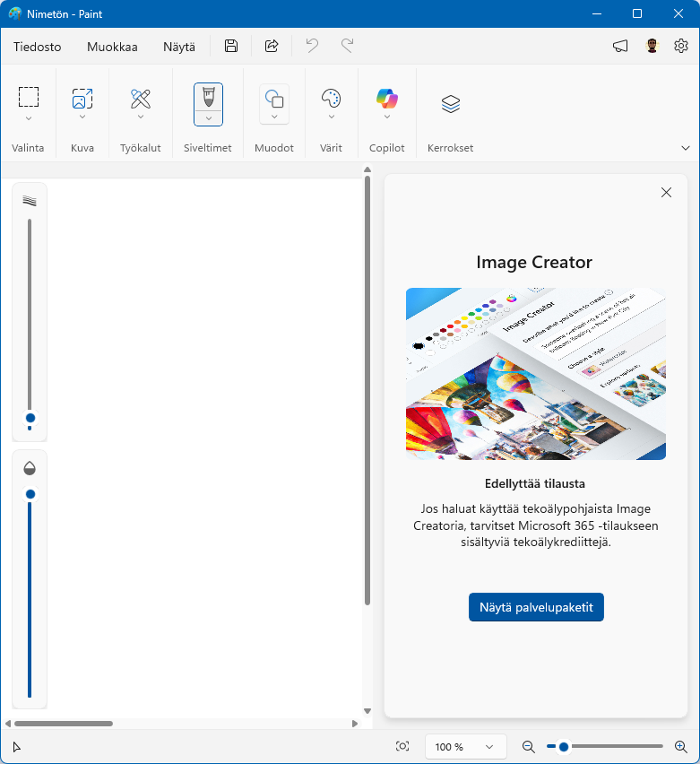This screenshot has width=700, height=764.
Task: Click the user profile avatar
Action: pyautogui.click(x=652, y=47)
